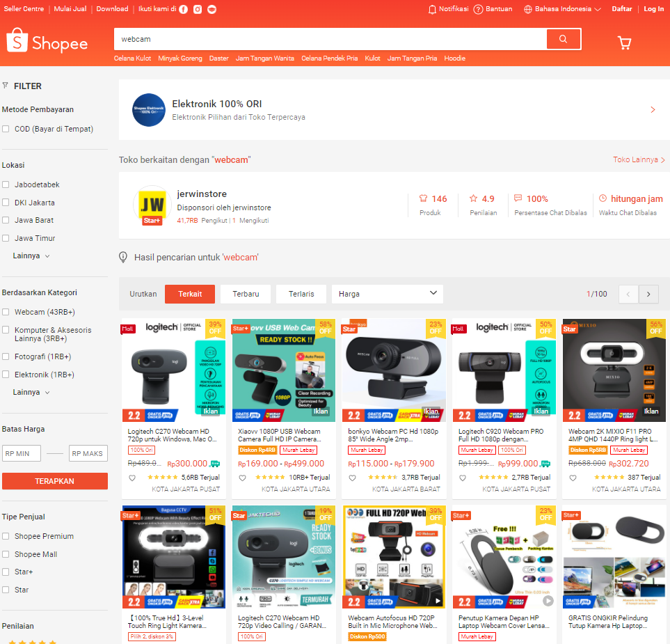Image resolution: width=670 pixels, height=644 pixels.
Task: Open Download in top bar
Action: 113,8
